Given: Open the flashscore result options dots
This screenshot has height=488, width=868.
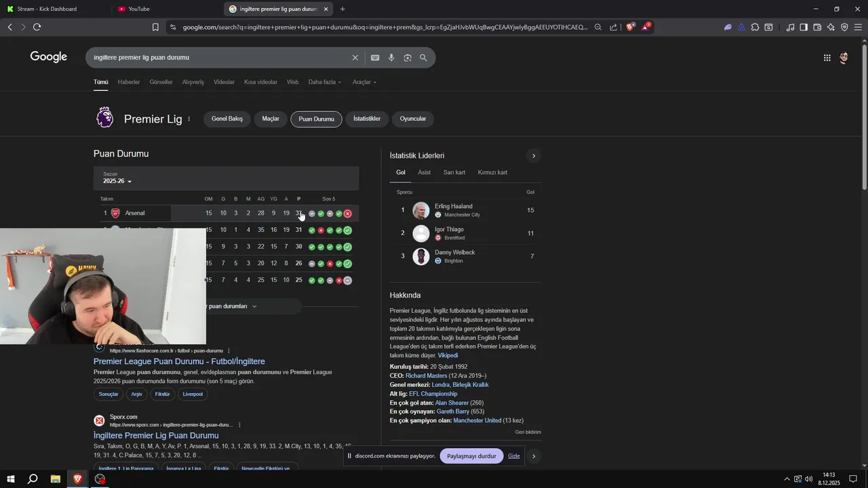Looking at the screenshot, I should (x=229, y=351).
